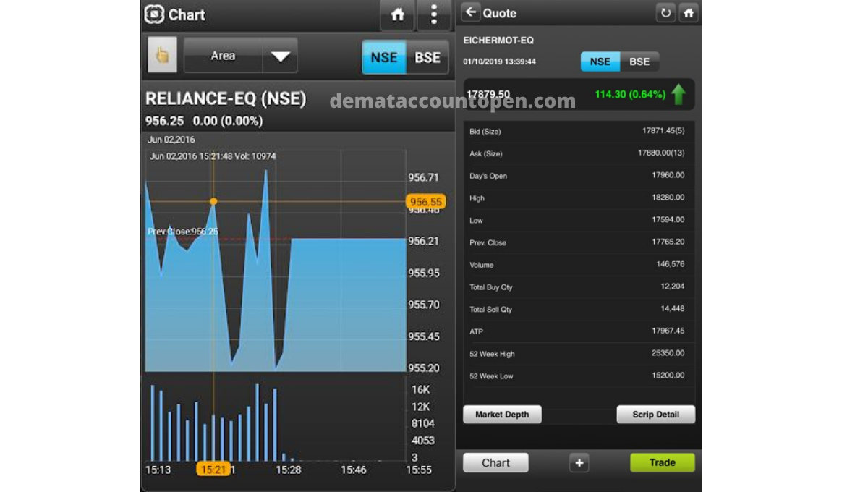Tap the orange crosshair point on chart

[213, 201]
